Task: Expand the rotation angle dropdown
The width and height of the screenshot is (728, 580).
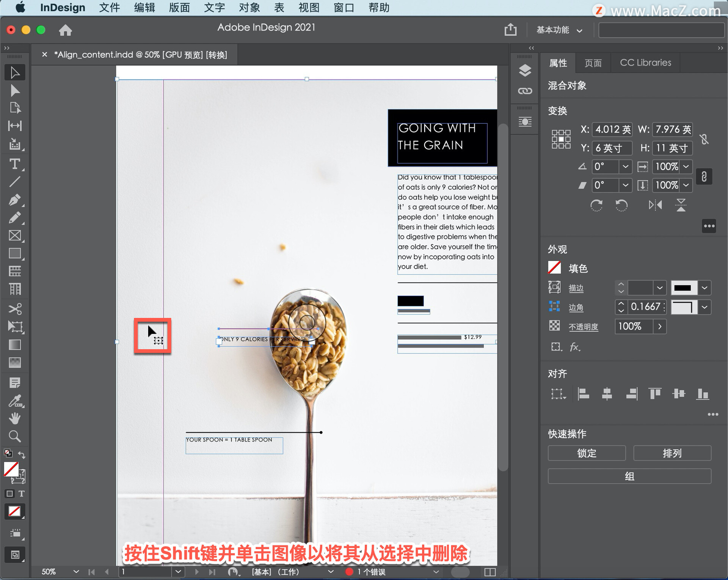Action: (x=626, y=167)
